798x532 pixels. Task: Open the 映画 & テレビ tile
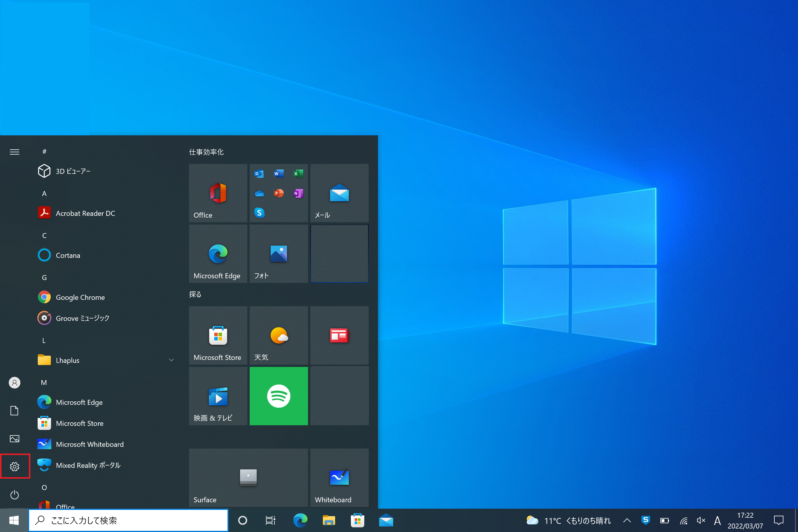218,396
